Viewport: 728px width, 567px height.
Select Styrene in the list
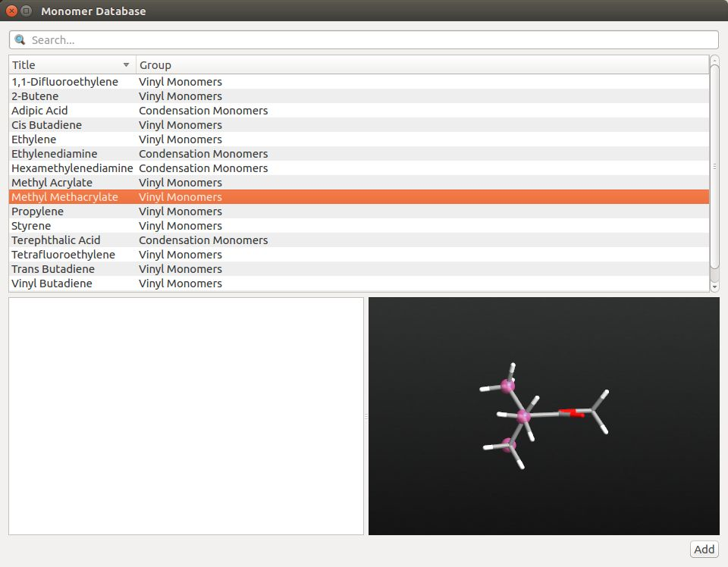pyautogui.click(x=31, y=226)
